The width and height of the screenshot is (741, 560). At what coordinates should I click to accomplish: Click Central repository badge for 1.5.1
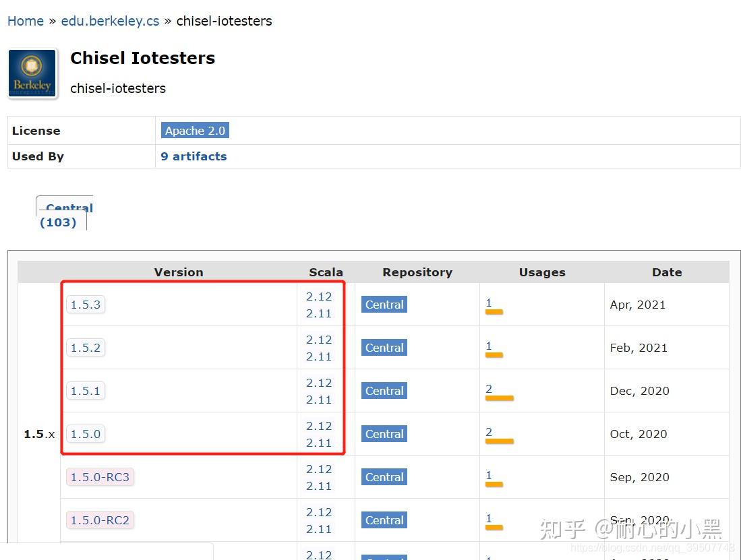tap(384, 391)
